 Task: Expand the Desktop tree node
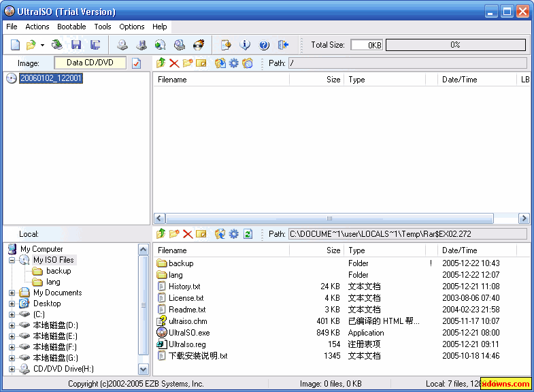tap(12, 304)
